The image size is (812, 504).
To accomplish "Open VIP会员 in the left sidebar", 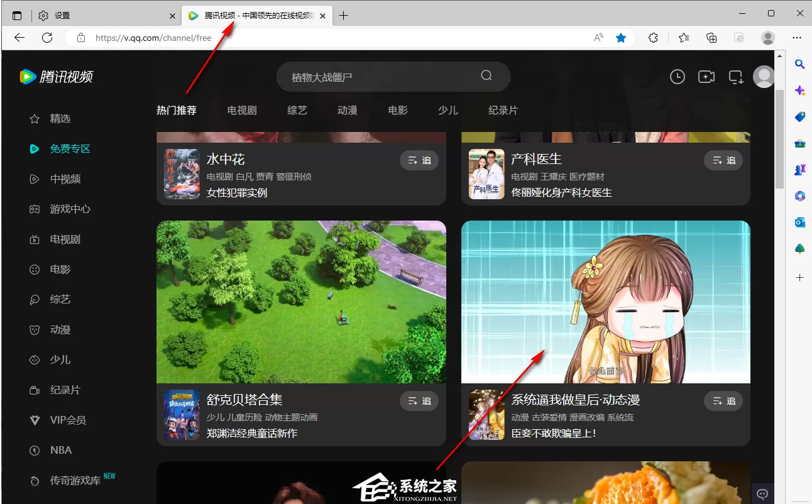I will tap(68, 420).
